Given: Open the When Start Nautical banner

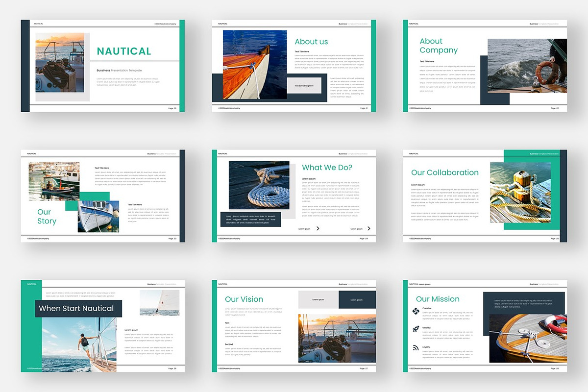Looking at the screenshot, I should [x=78, y=308].
